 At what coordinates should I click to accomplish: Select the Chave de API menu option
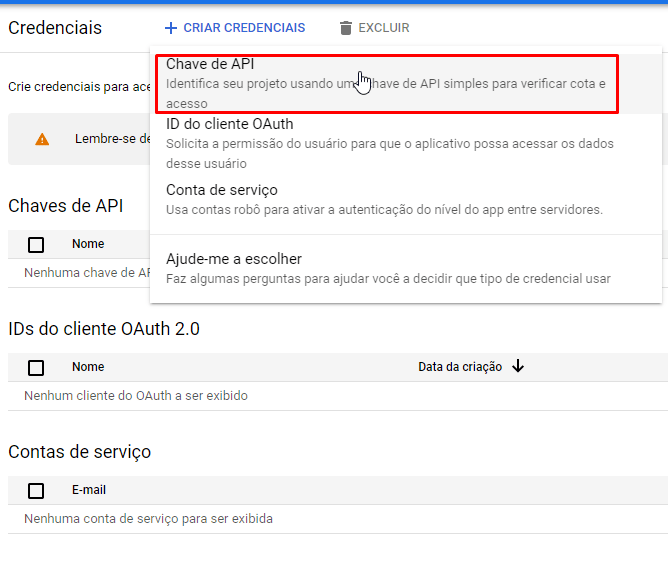point(385,83)
